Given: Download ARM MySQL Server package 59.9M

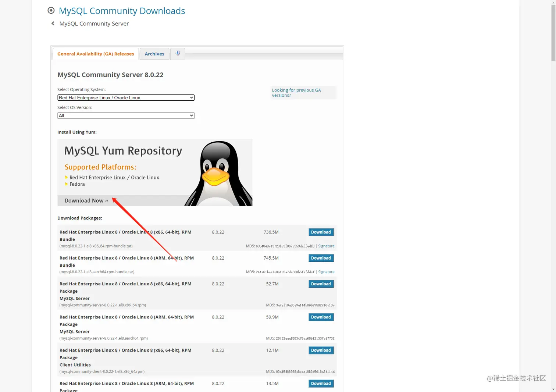Looking at the screenshot, I should 321,317.
